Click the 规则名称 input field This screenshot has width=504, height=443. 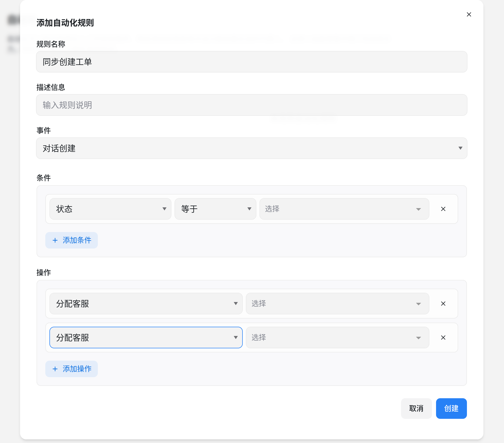pos(251,62)
